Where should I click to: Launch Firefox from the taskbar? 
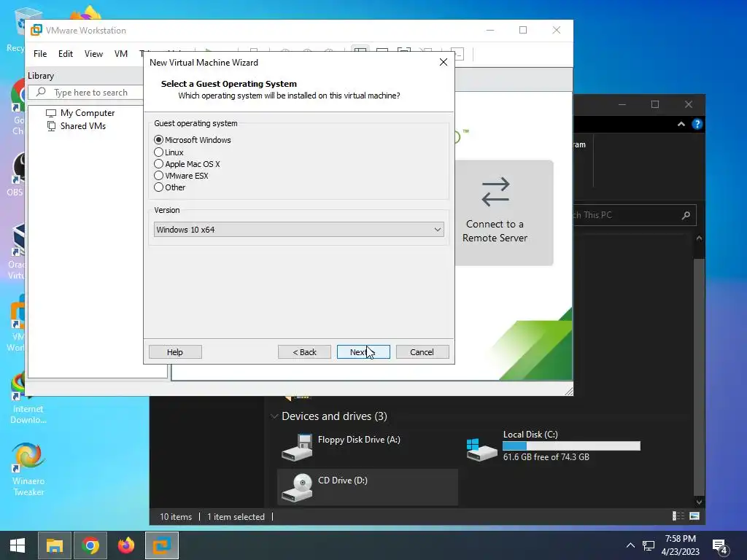pyautogui.click(x=126, y=545)
